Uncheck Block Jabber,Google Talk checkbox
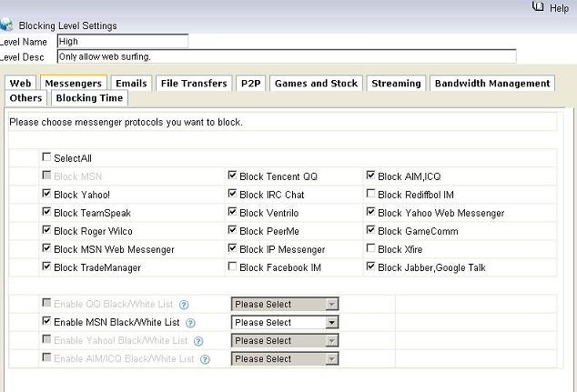The width and height of the screenshot is (577, 392). pyautogui.click(x=370, y=266)
